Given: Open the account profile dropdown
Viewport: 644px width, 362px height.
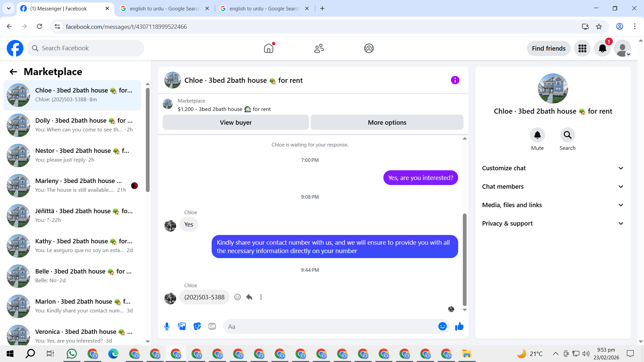Looking at the screenshot, I should point(623,48).
